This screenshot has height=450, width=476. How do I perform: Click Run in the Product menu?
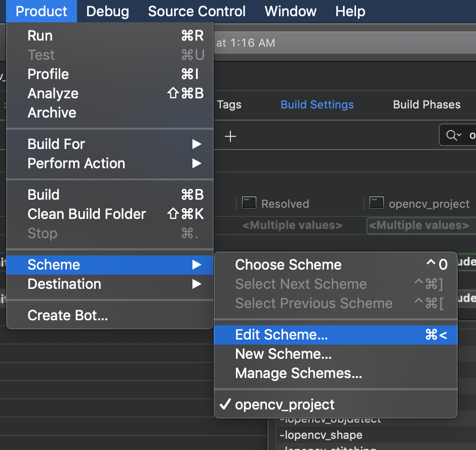point(40,35)
